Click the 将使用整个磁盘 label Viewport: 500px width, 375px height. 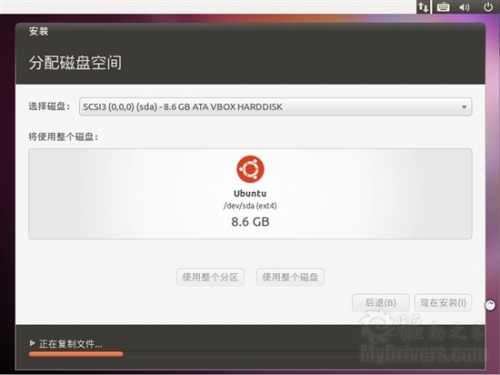pos(63,137)
